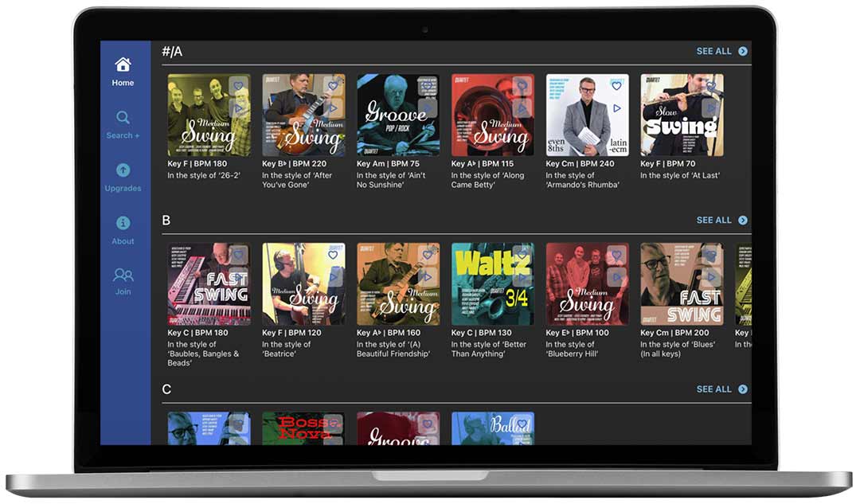The image size is (860, 504).
Task: Like the 'Baubles, Bangles & Beads' track
Action: 238,255
